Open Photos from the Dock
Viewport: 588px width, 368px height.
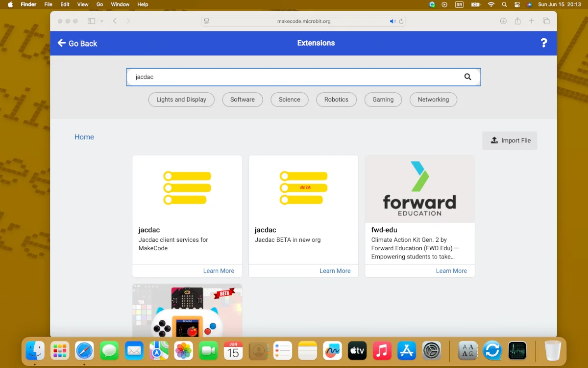pos(184,350)
